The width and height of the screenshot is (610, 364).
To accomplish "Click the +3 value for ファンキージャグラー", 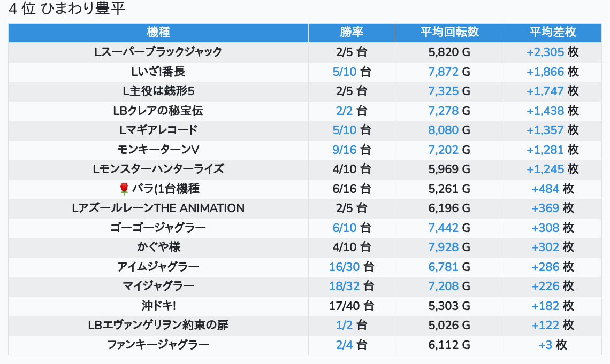I will tap(545, 345).
